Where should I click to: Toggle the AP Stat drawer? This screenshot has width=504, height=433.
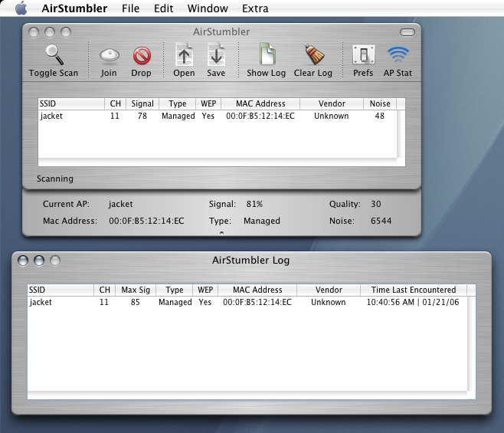pyautogui.click(x=398, y=56)
